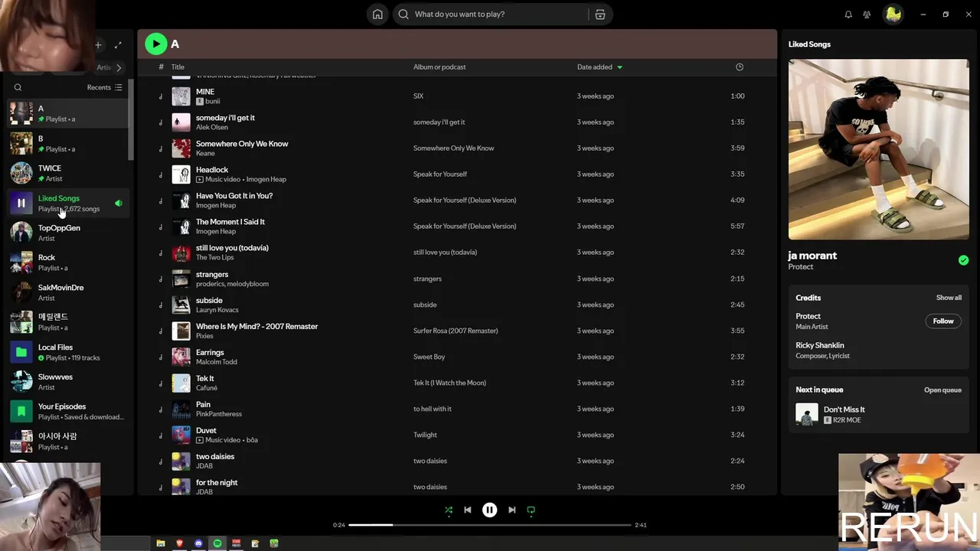
Task: Open Friend Activity icon
Action: click(x=867, y=15)
